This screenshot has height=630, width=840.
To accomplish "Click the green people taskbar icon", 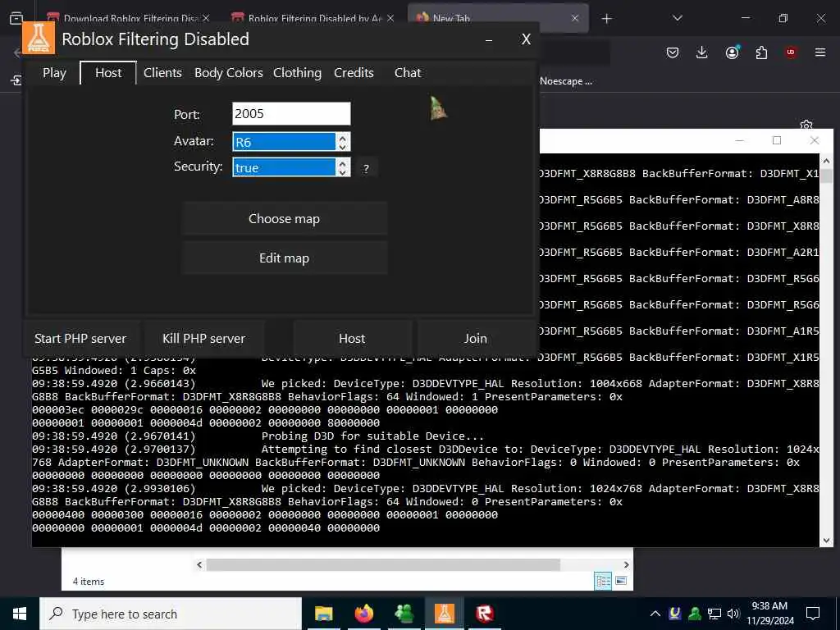I will (x=404, y=614).
